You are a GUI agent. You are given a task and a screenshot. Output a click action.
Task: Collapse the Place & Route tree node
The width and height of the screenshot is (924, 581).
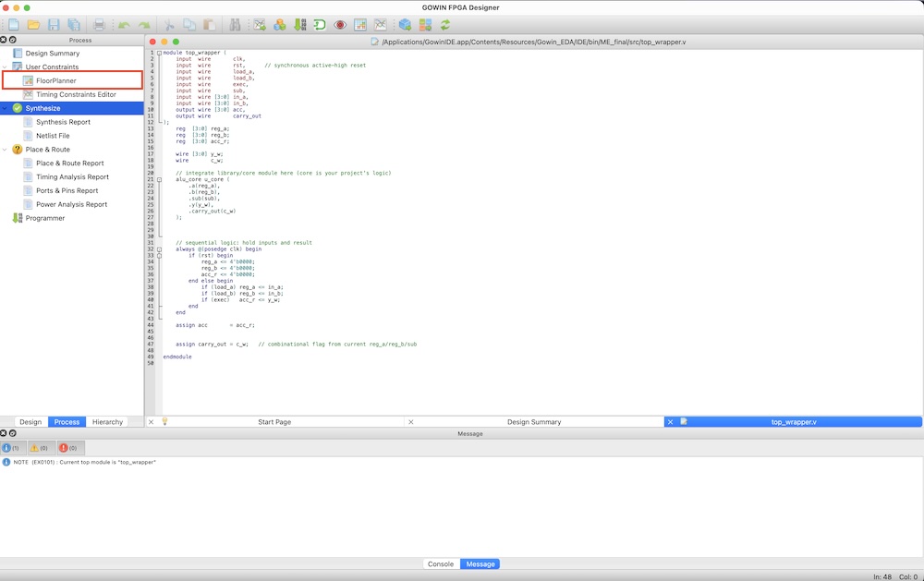coord(5,150)
